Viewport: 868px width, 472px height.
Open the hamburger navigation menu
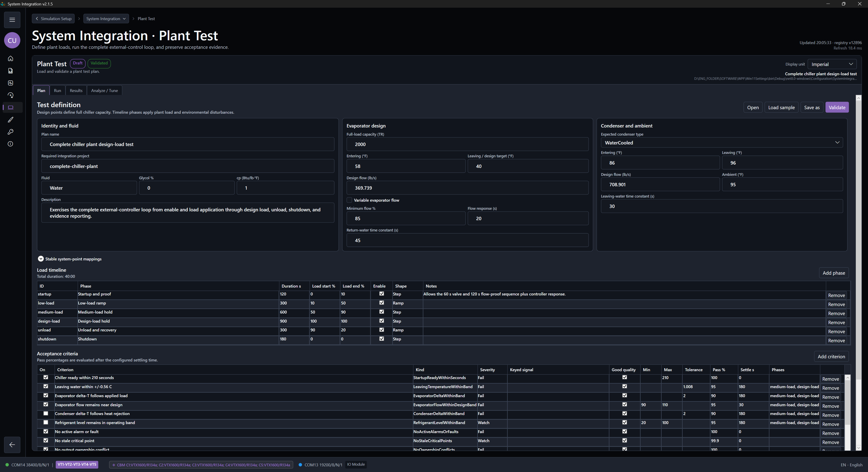[12, 19]
